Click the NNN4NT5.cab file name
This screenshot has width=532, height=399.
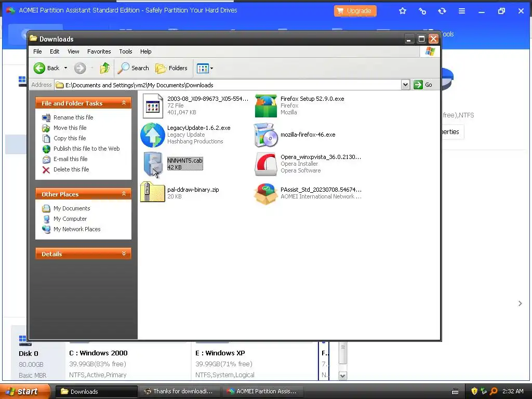pos(184,161)
